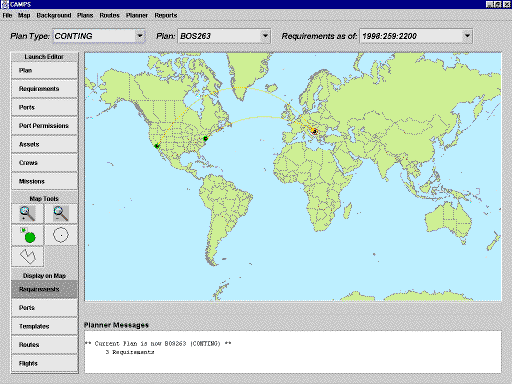Open the Background menu
The width and height of the screenshot is (512, 384).
[54, 15]
